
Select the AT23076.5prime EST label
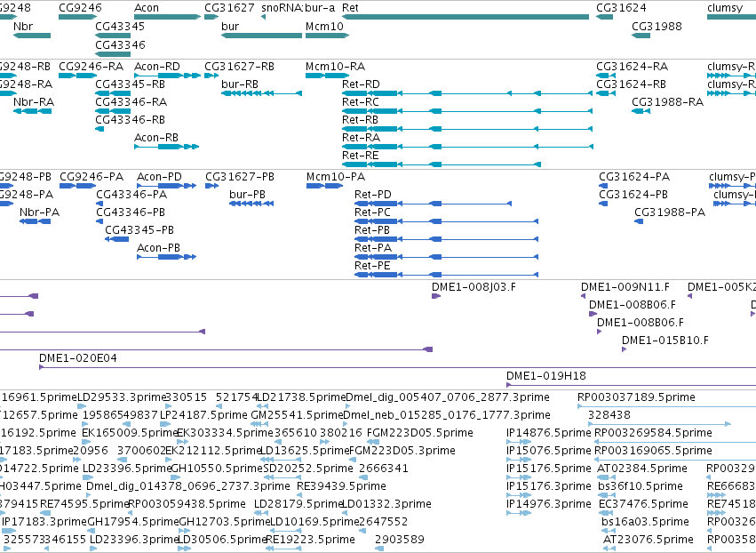coord(649,540)
